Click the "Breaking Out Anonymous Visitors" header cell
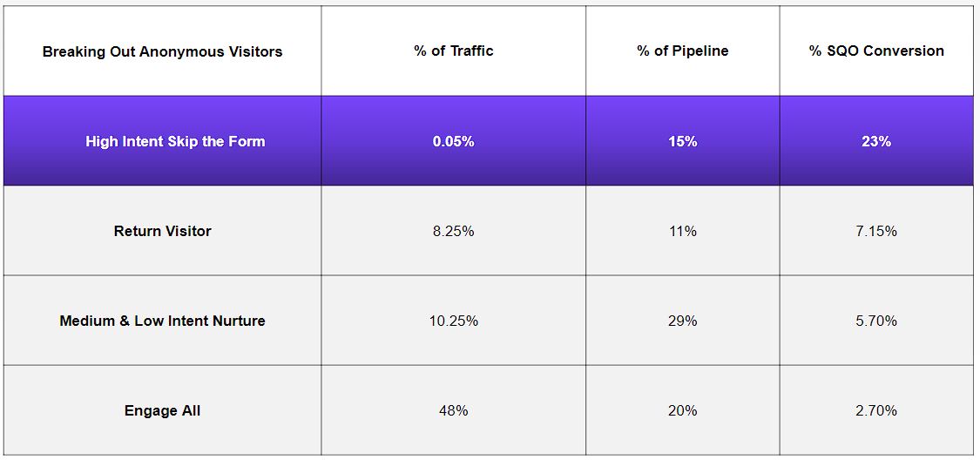The image size is (980, 460). 162,51
